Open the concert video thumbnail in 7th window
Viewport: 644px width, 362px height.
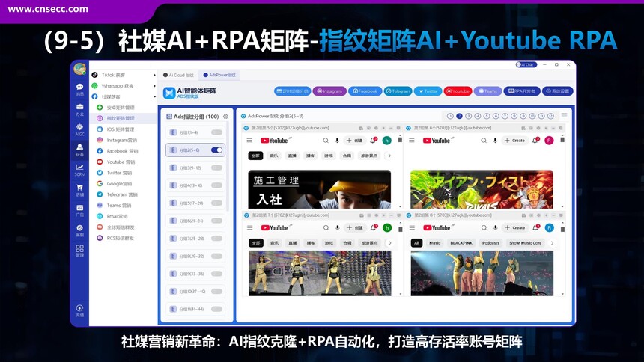[x=320, y=273]
